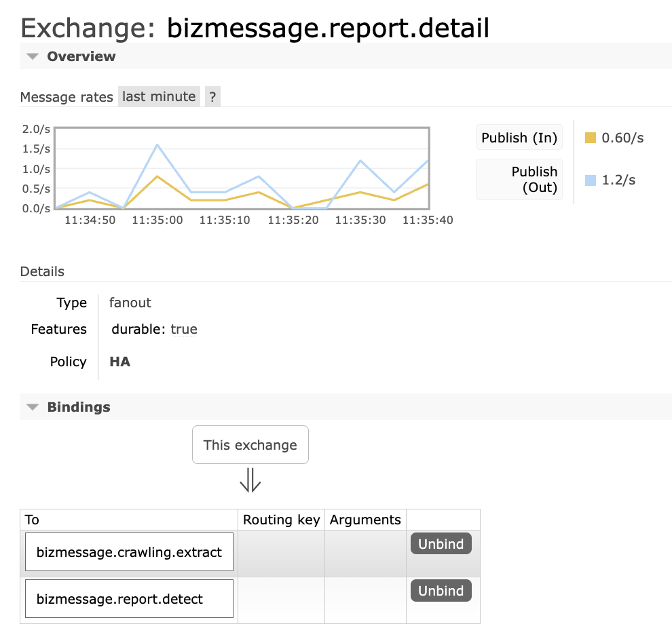Select the Publish (Out) legend label
This screenshot has width=672, height=639.
[x=519, y=180]
